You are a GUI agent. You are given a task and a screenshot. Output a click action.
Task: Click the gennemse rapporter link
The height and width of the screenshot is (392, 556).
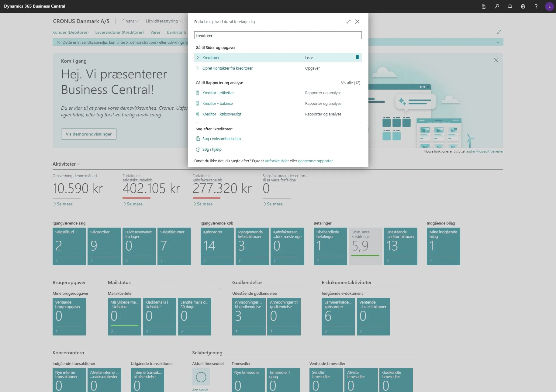pos(315,161)
